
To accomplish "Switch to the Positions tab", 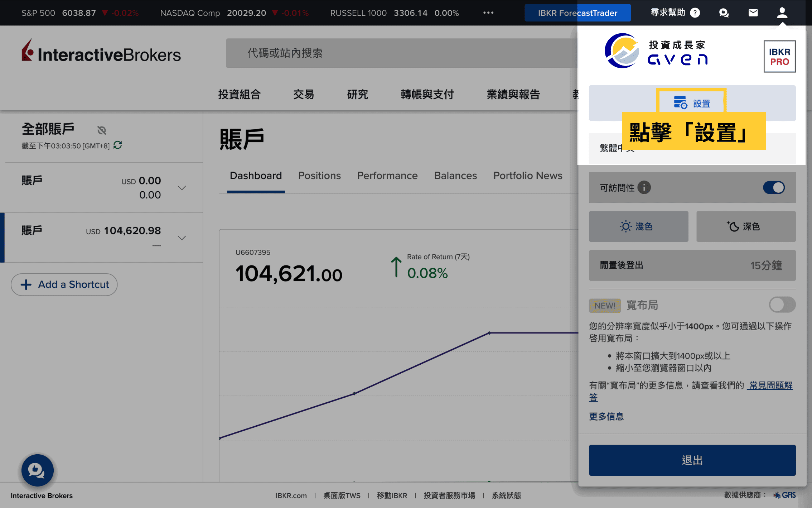I will [x=319, y=176].
